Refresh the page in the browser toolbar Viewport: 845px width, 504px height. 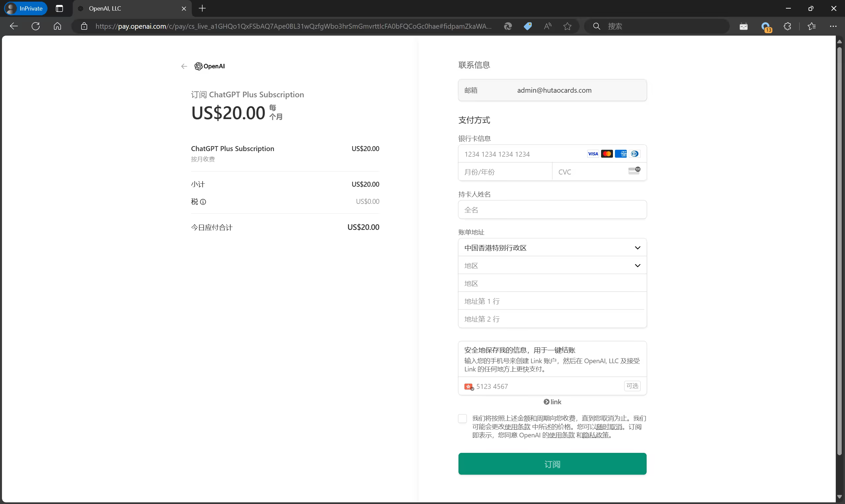36,26
